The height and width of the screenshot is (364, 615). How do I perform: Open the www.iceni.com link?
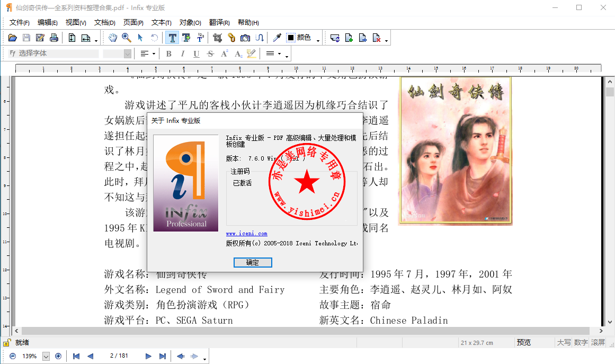point(247,233)
